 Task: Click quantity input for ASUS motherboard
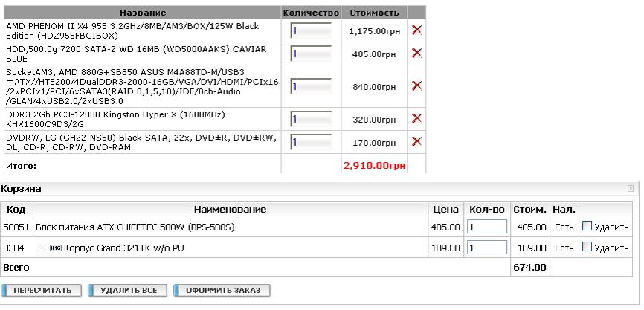312,85
